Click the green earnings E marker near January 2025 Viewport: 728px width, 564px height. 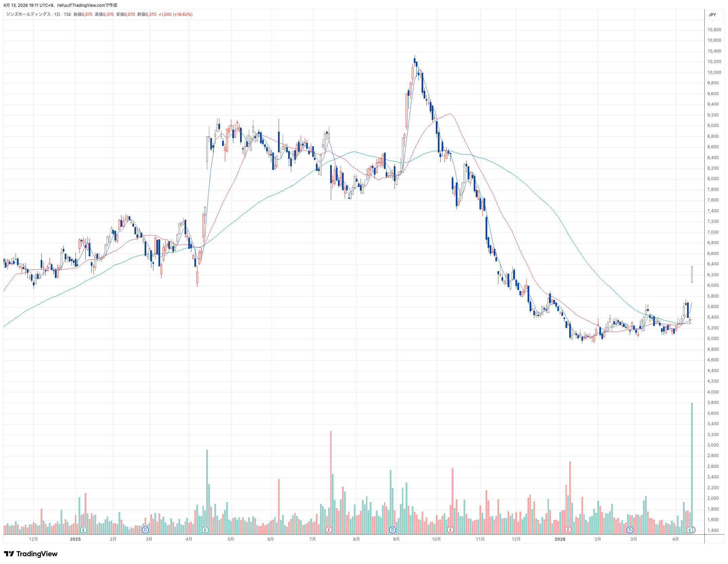[x=83, y=530]
